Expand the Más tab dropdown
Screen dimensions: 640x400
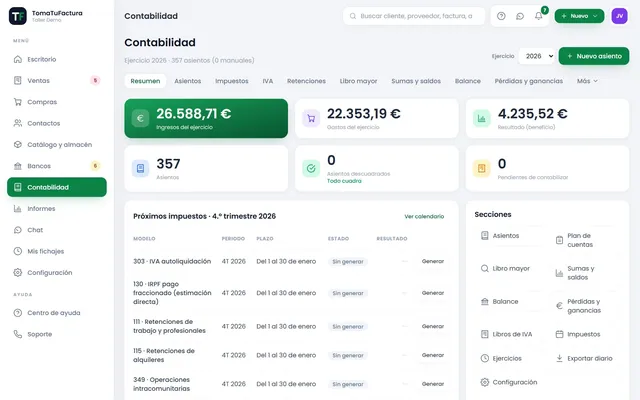[587, 81]
